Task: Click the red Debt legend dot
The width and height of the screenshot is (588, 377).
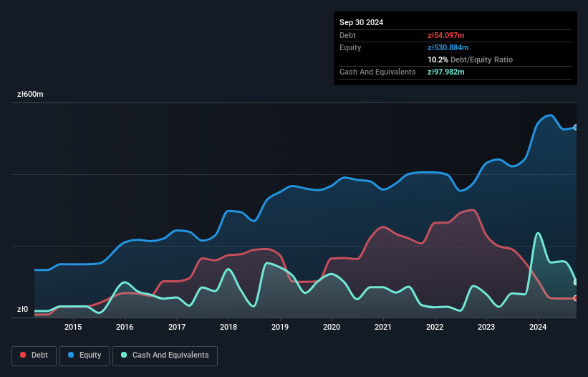Action: point(23,355)
